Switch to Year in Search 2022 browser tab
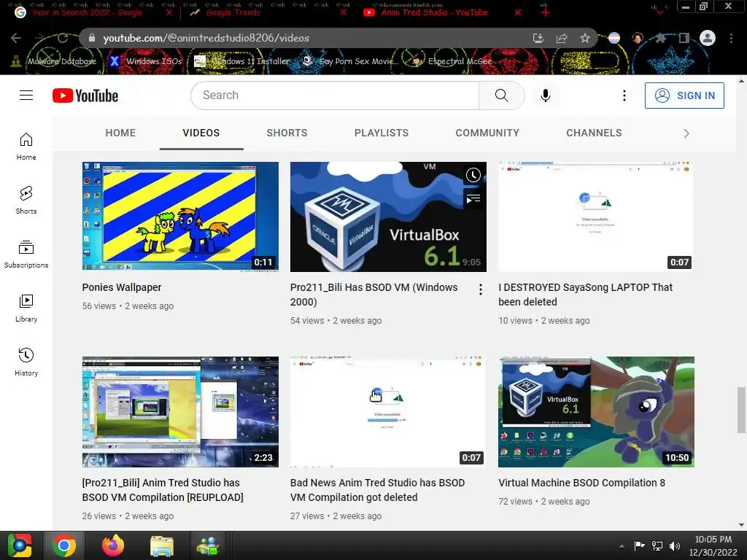Image resolution: width=747 pixels, height=560 pixels. pos(88,12)
